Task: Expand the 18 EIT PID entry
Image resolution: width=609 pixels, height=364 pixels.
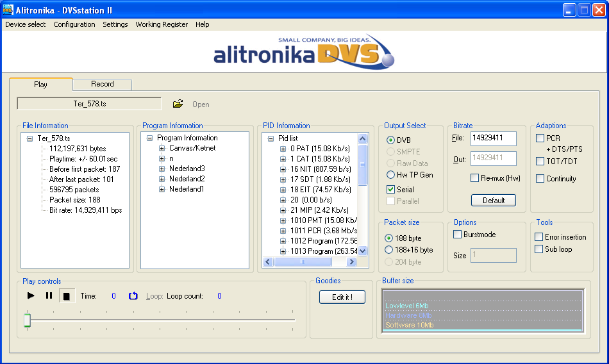Action: (x=283, y=190)
